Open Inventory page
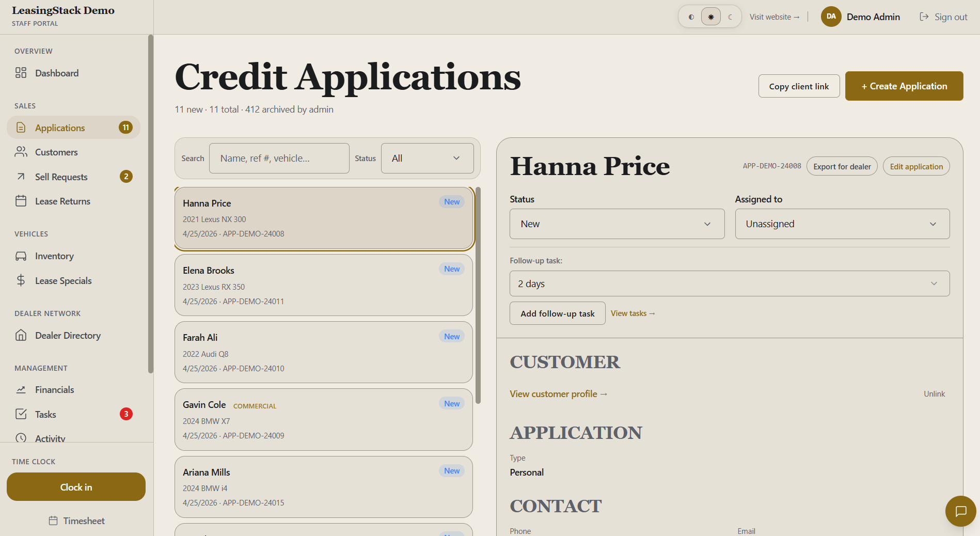The image size is (980, 536). point(73,256)
